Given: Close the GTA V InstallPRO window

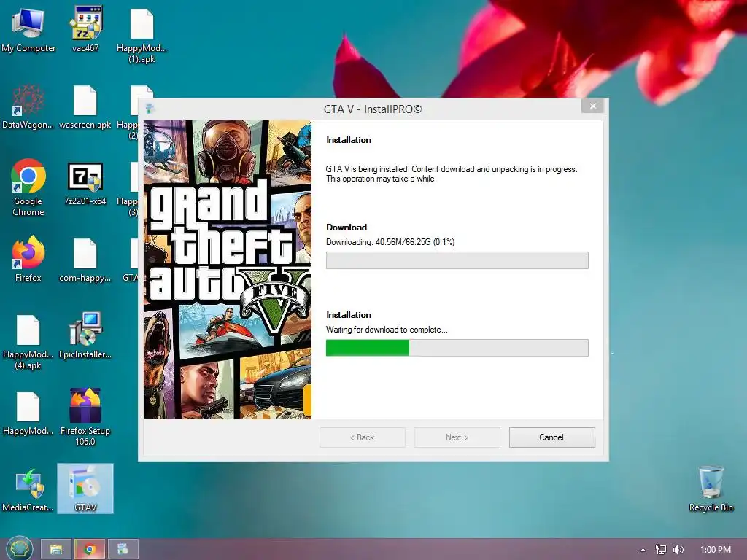Looking at the screenshot, I should coord(592,106).
